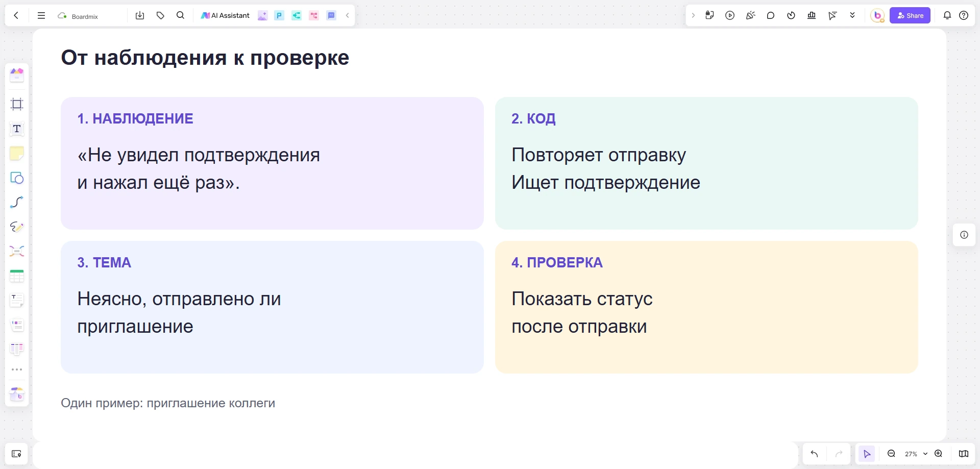
Task: Select the Sticky note tool
Action: [x=17, y=153]
